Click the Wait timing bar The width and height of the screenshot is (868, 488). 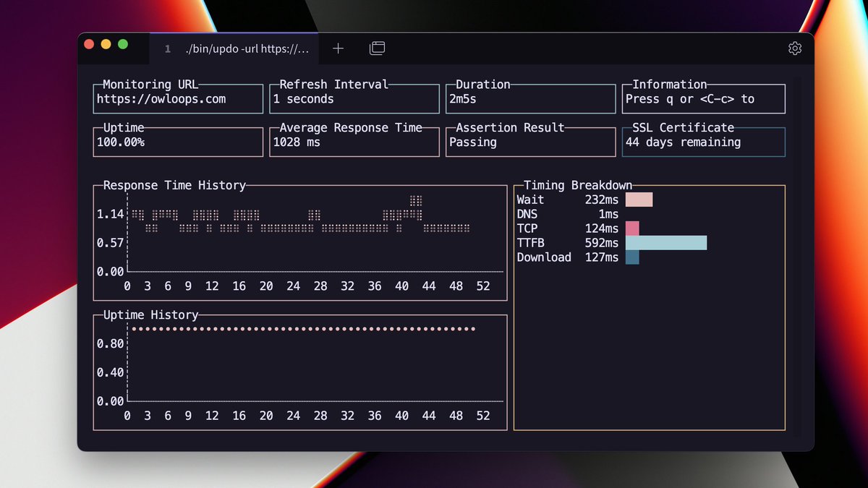[639, 200]
